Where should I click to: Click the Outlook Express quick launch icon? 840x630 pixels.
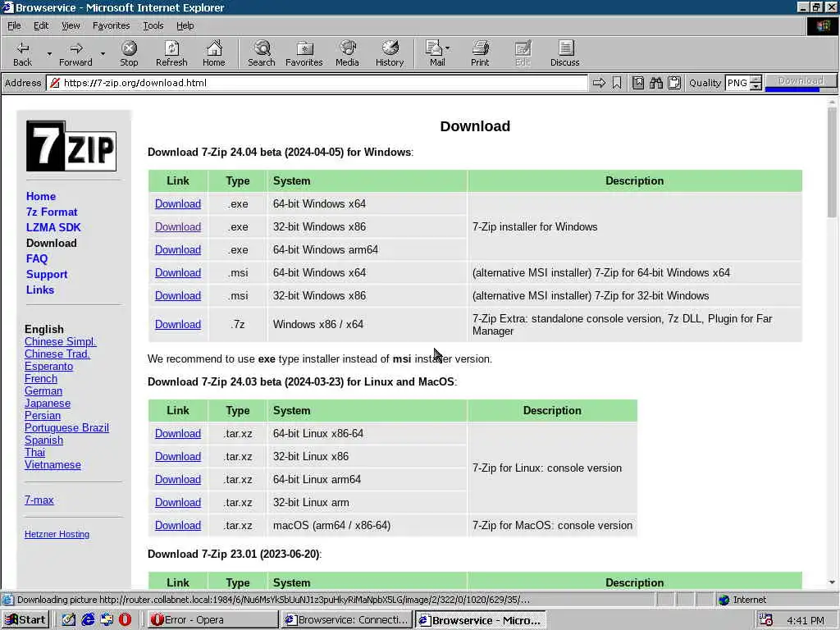pos(107,620)
